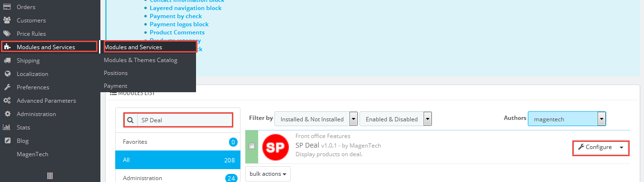Click the 0 count badge on Favorites
This screenshot has width=644, height=182.
tap(233, 142)
